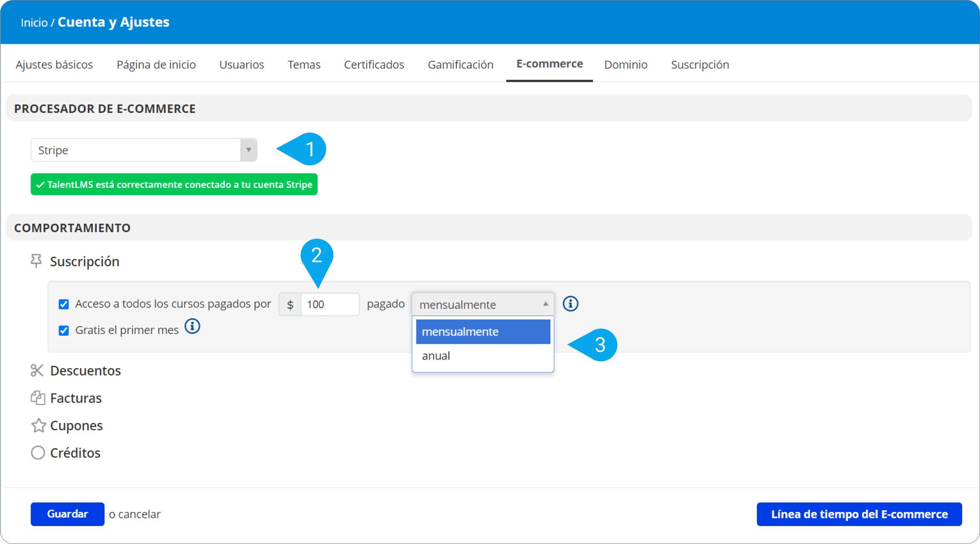Screen dimensions: 980x544
Task: Select anual option in the list
Action: click(x=483, y=356)
